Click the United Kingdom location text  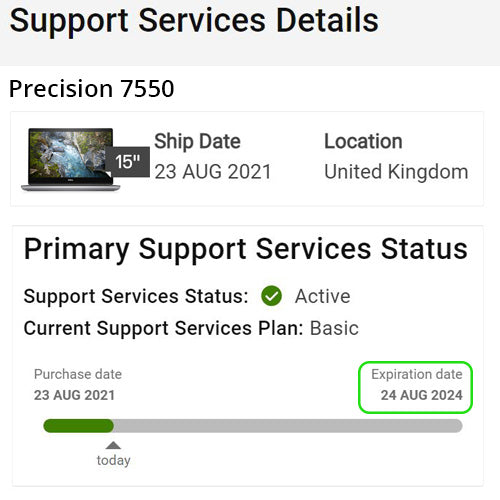pyautogui.click(x=396, y=172)
